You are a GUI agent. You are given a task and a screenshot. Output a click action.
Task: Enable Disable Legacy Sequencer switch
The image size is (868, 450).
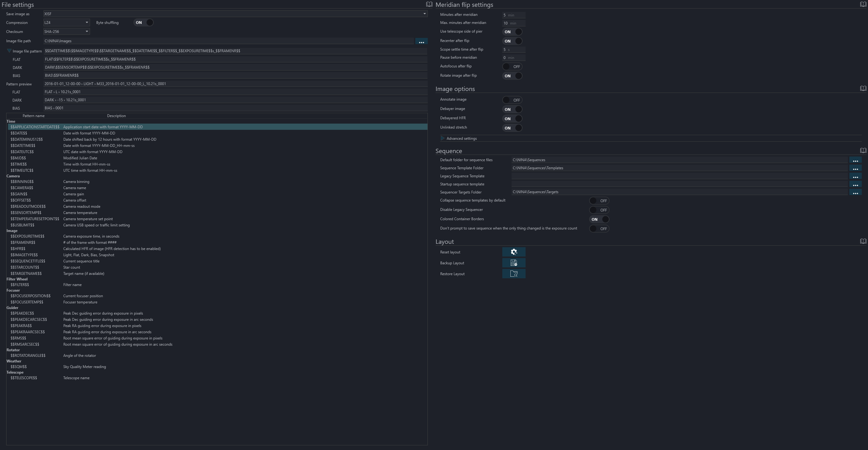[x=599, y=210]
